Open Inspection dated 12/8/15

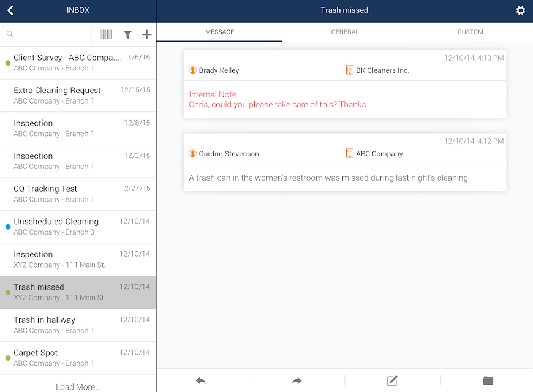[78, 129]
